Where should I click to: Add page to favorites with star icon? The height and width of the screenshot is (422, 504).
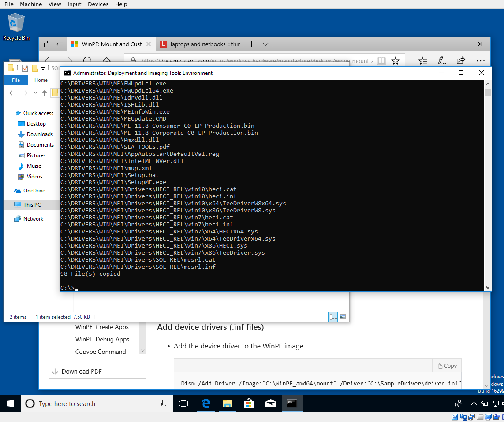click(396, 61)
